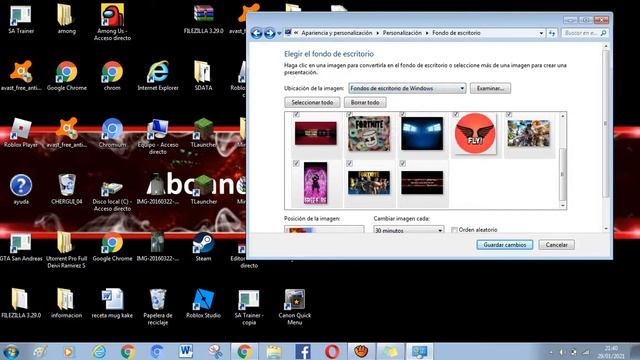Open the among folder on desktop
Screen dimensions: 640x360
tap(66, 18)
